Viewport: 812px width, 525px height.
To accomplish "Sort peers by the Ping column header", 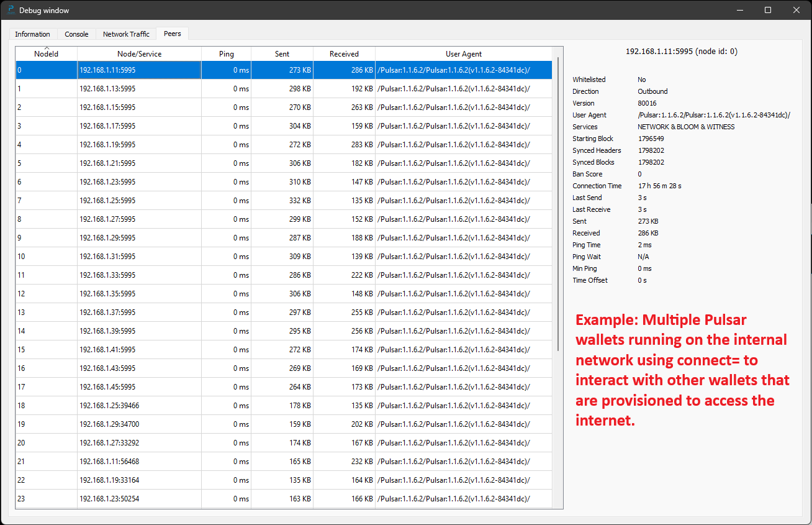I will [226, 53].
